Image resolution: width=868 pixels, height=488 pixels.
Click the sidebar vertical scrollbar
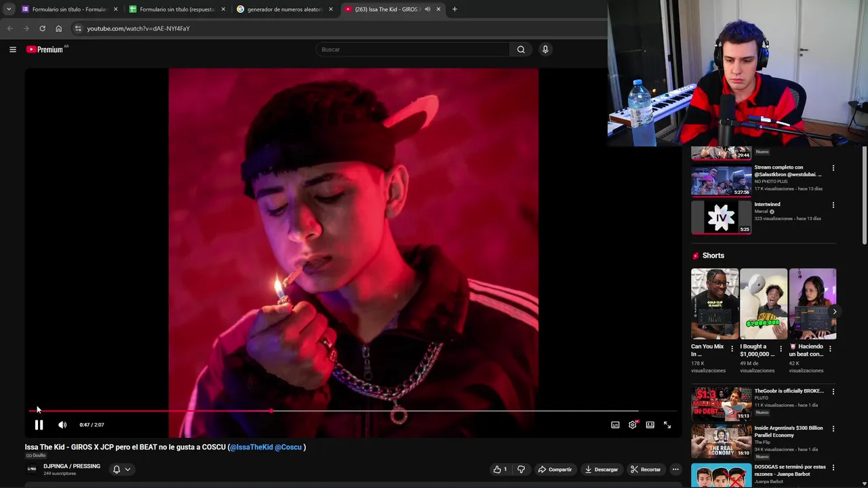point(865,195)
